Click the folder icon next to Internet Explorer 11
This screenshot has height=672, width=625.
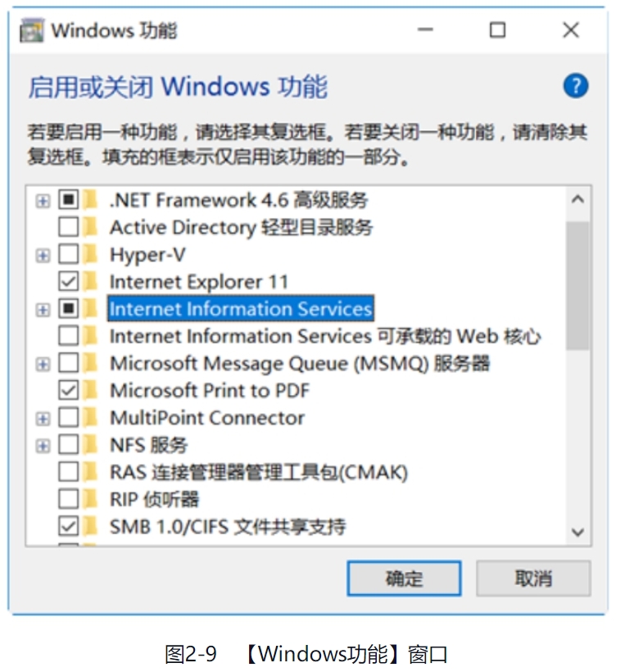pos(91,282)
